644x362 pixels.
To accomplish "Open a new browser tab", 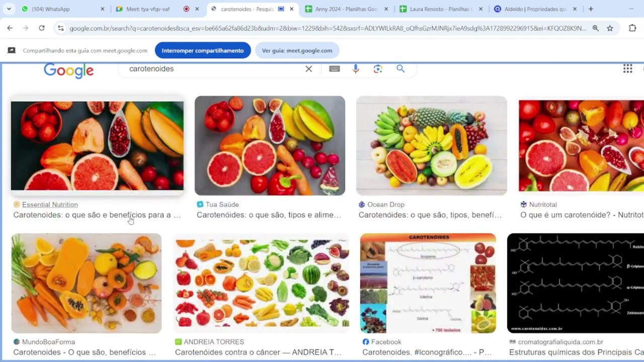I will pos(591,9).
